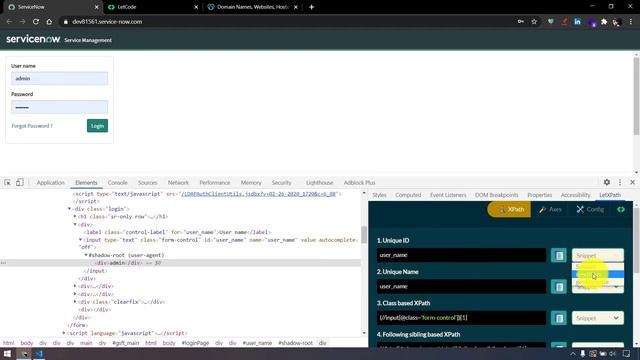The image size is (640, 360).
Task: Open the Windows notification center
Action: click(626, 354)
